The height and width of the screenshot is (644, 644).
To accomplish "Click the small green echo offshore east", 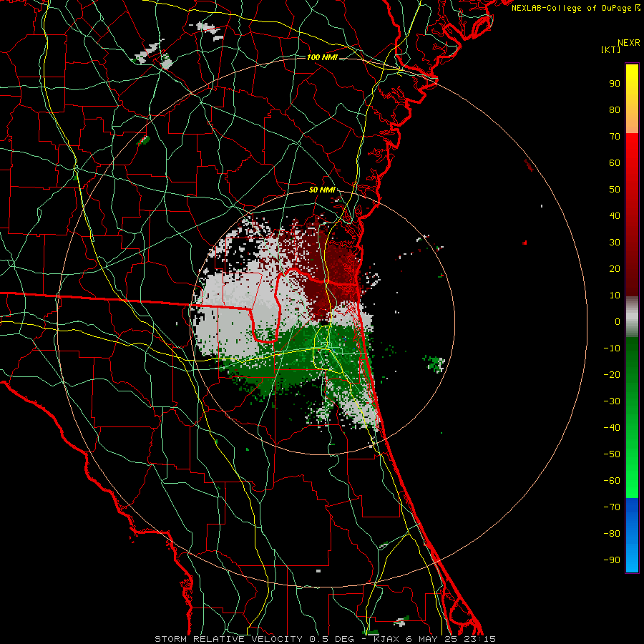I will point(434,364).
